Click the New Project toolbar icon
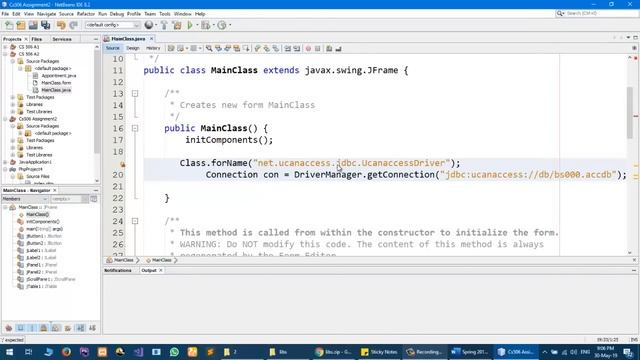Screen dimensions: 640x360 coord(21,25)
